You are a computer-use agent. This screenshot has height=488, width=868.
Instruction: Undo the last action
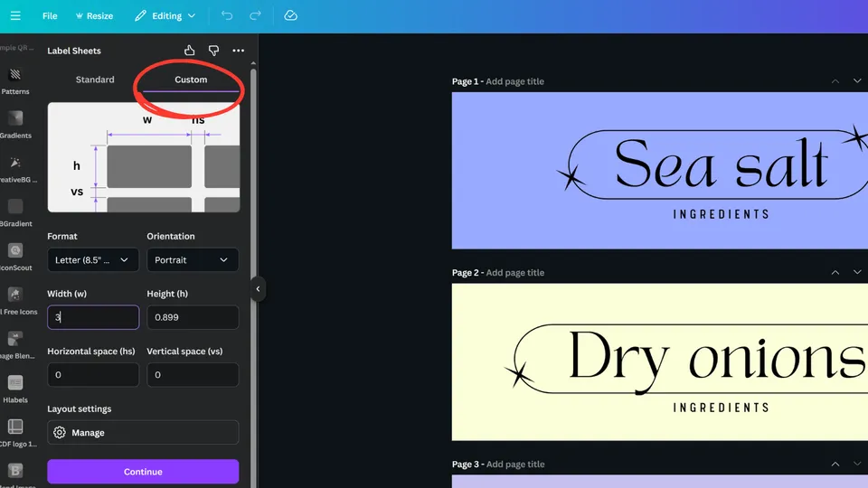[x=227, y=15]
